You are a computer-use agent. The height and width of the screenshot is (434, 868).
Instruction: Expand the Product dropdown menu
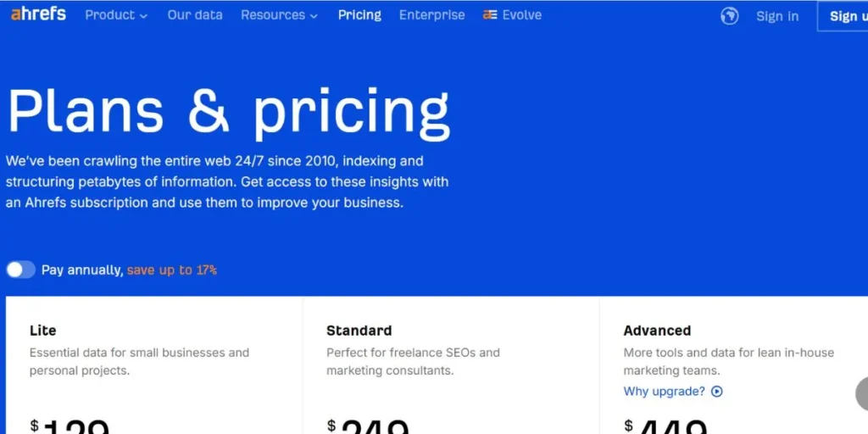point(116,15)
